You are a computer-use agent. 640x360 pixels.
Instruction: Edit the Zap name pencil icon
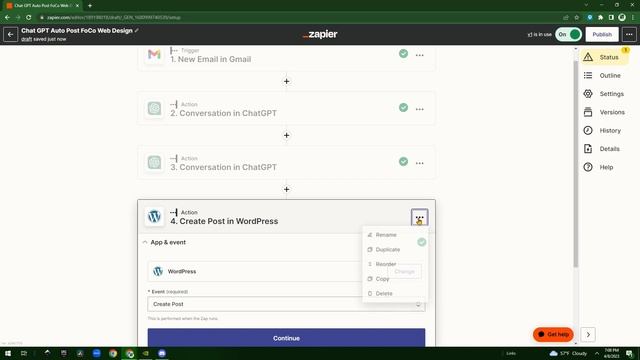coord(137,31)
